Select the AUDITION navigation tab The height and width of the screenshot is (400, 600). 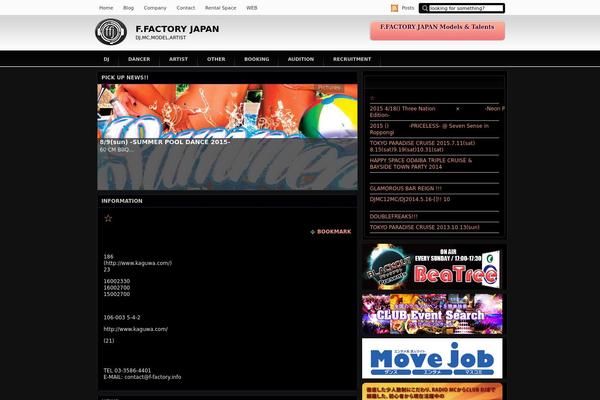[x=301, y=59]
